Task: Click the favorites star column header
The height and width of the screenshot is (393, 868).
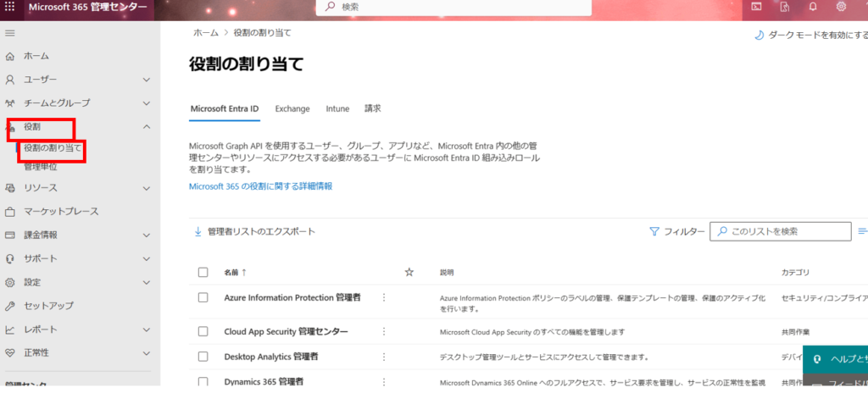Action: 409,272
